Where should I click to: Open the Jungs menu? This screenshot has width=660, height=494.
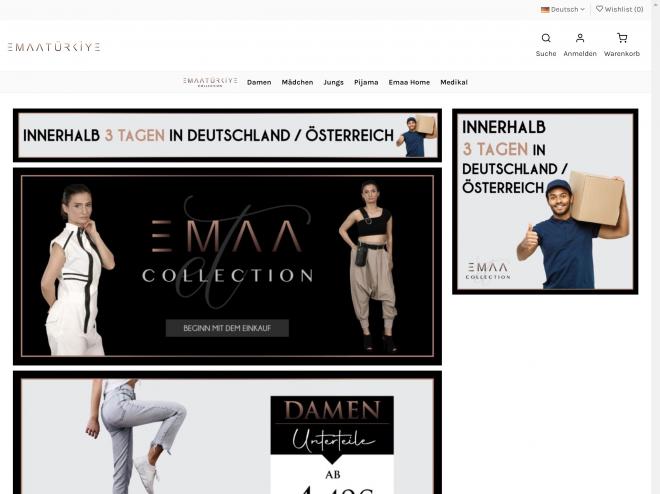point(333,82)
